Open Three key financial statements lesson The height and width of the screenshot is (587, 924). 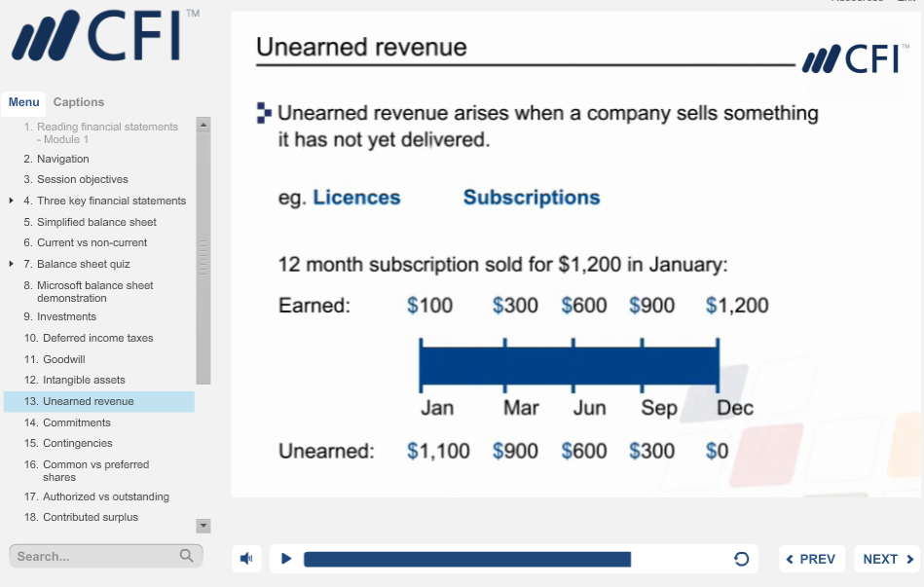pyautogui.click(x=111, y=201)
